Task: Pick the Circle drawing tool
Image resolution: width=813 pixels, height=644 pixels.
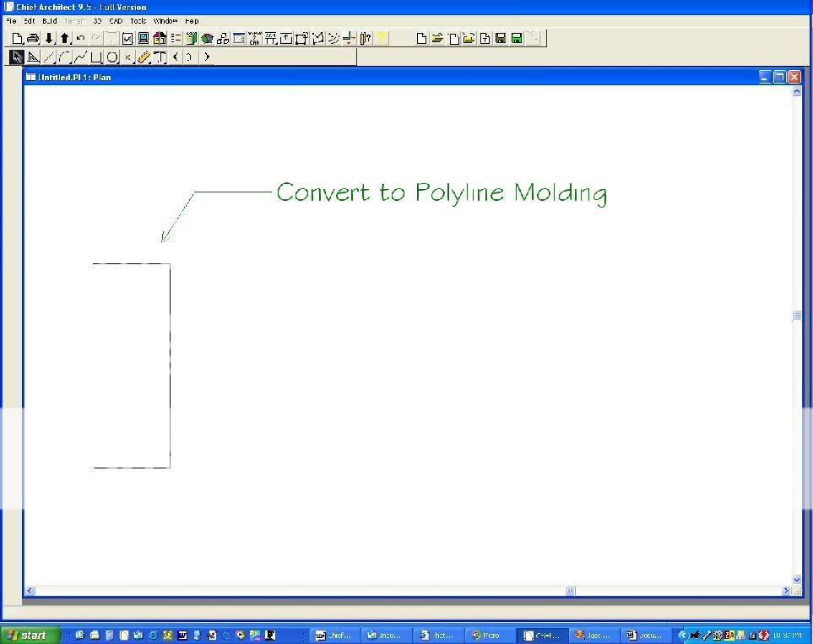Action: pos(111,57)
